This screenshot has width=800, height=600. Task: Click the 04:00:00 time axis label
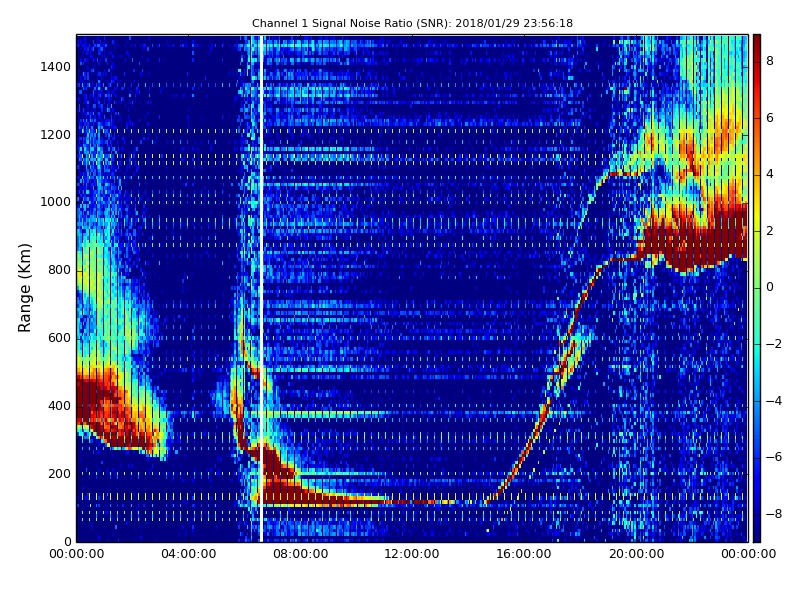click(188, 554)
